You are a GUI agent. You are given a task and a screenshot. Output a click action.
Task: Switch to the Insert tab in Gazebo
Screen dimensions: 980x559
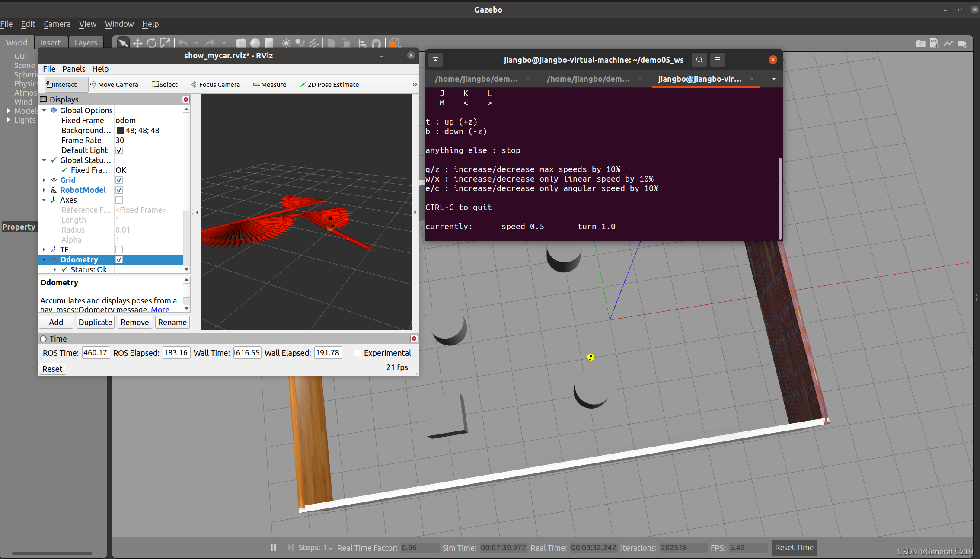click(x=50, y=42)
